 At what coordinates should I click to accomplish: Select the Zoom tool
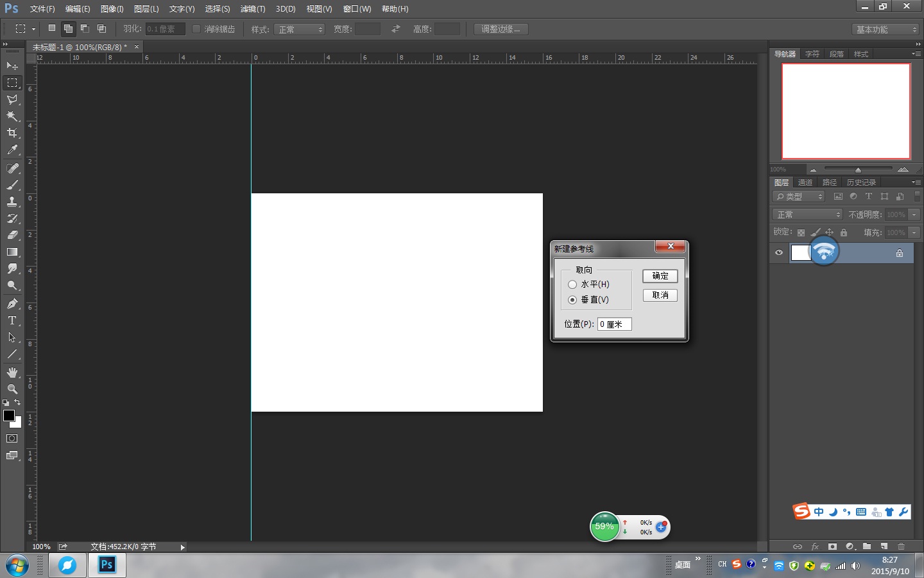[x=12, y=389]
